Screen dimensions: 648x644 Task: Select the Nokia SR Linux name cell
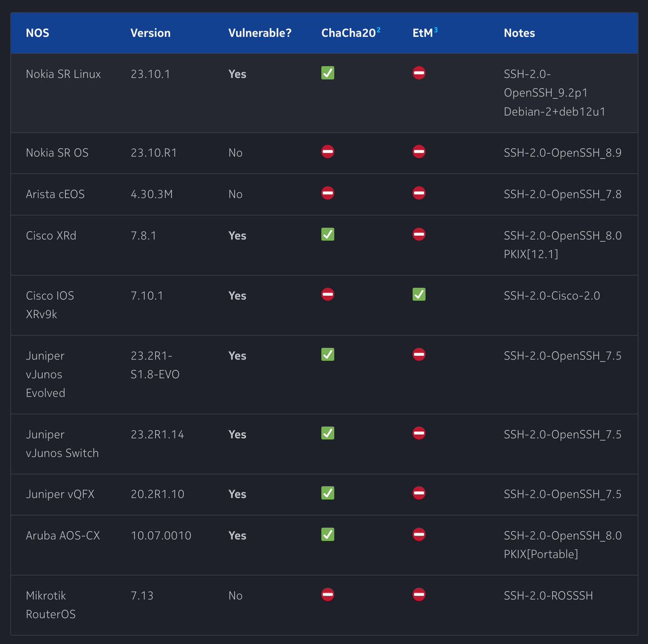point(63,74)
